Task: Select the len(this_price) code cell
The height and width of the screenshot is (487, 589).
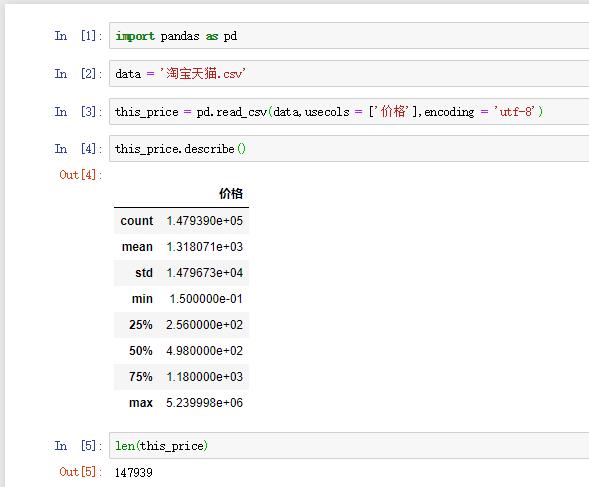Action: pos(349,446)
